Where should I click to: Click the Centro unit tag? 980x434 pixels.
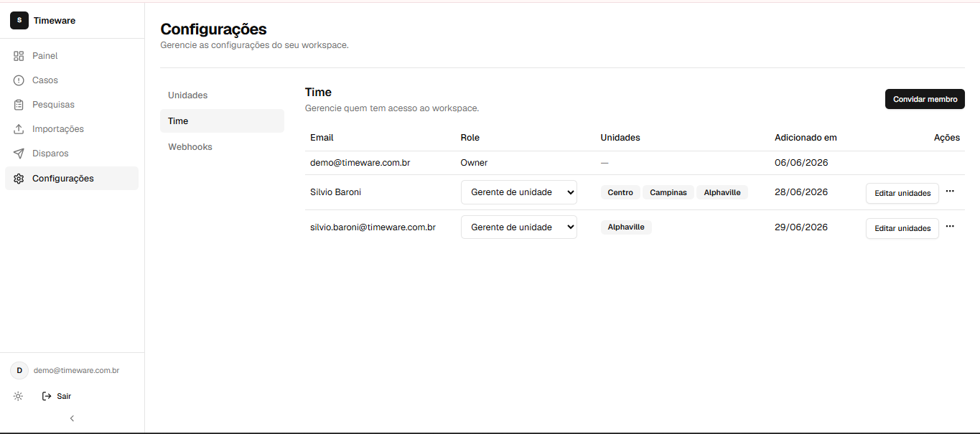coord(620,192)
